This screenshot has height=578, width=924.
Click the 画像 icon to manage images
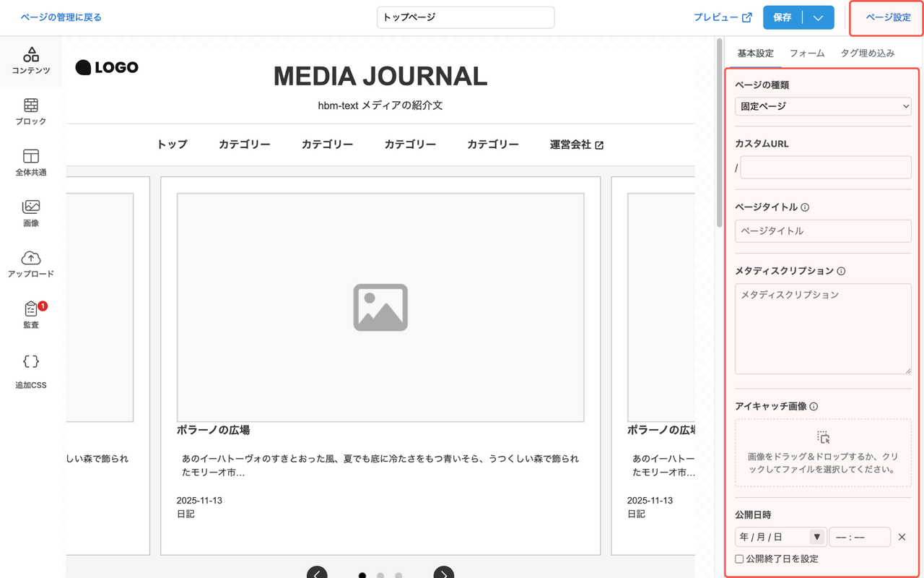[x=31, y=213]
